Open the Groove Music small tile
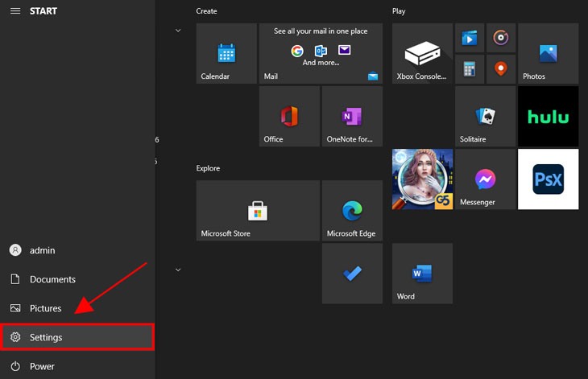588x379 pixels. 500,38
